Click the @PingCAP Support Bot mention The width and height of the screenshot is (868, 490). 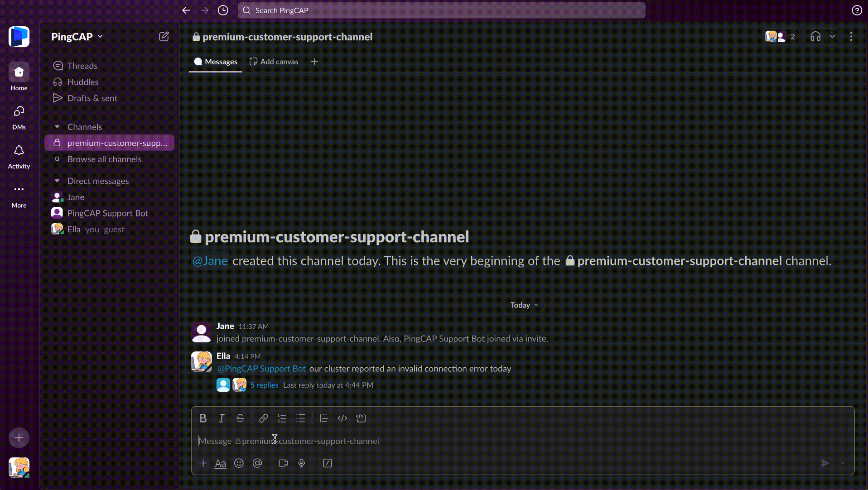pos(261,369)
